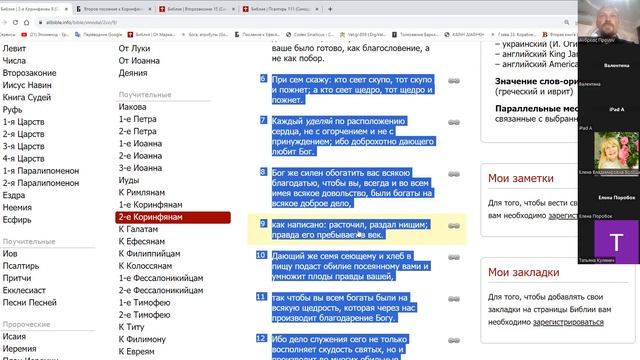Open the epistle 1-е Коринфянам

pyautogui.click(x=151, y=204)
